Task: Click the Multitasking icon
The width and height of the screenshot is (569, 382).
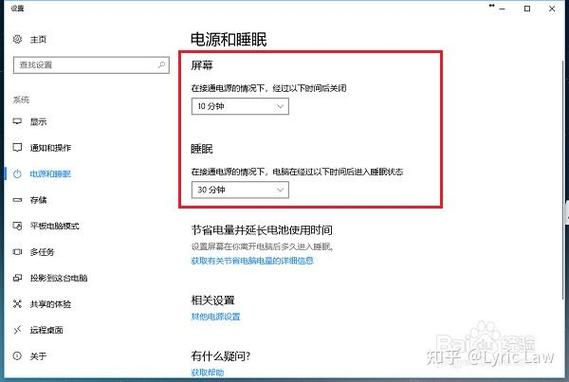Action: tap(17, 252)
